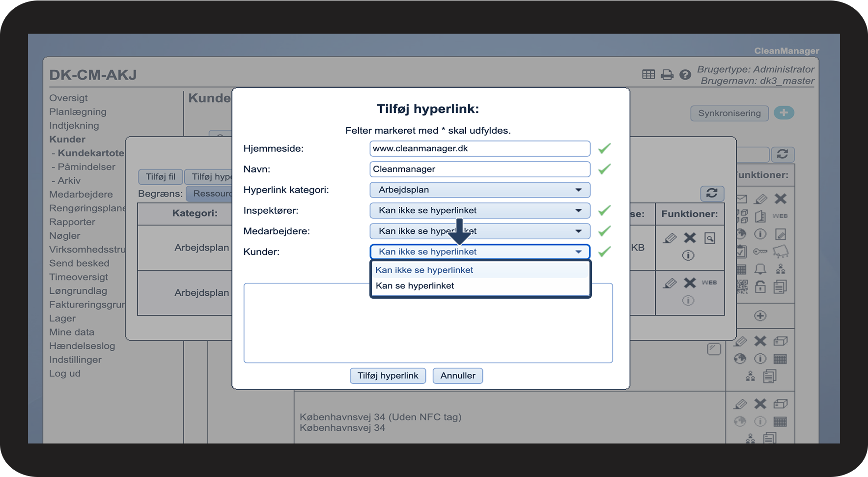Open help via the question mark icon
This screenshot has height=477, width=868.
pyautogui.click(x=685, y=75)
